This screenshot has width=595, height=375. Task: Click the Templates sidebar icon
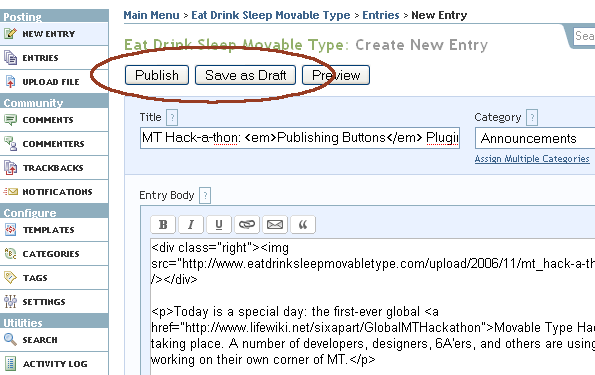point(10,230)
